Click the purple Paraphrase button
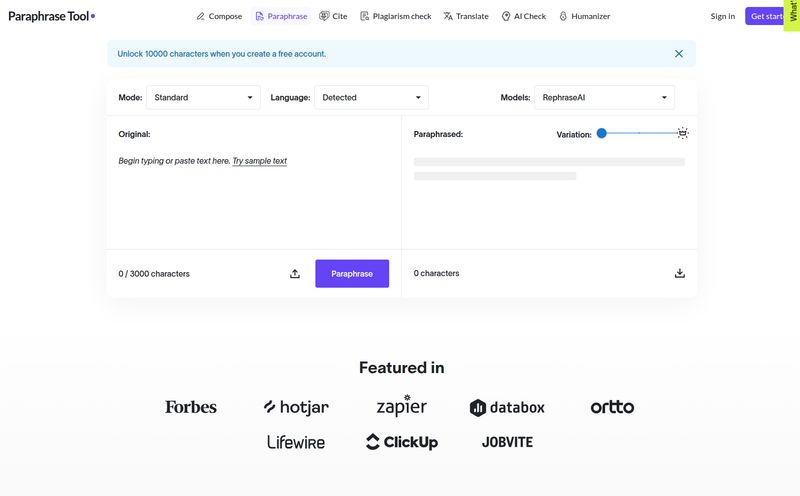The width and height of the screenshot is (800, 496). [352, 274]
